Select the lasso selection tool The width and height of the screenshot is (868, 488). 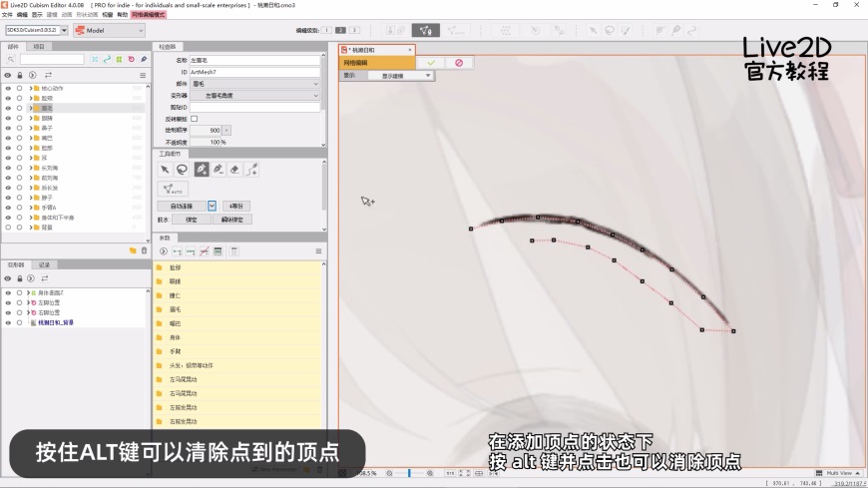(x=182, y=170)
